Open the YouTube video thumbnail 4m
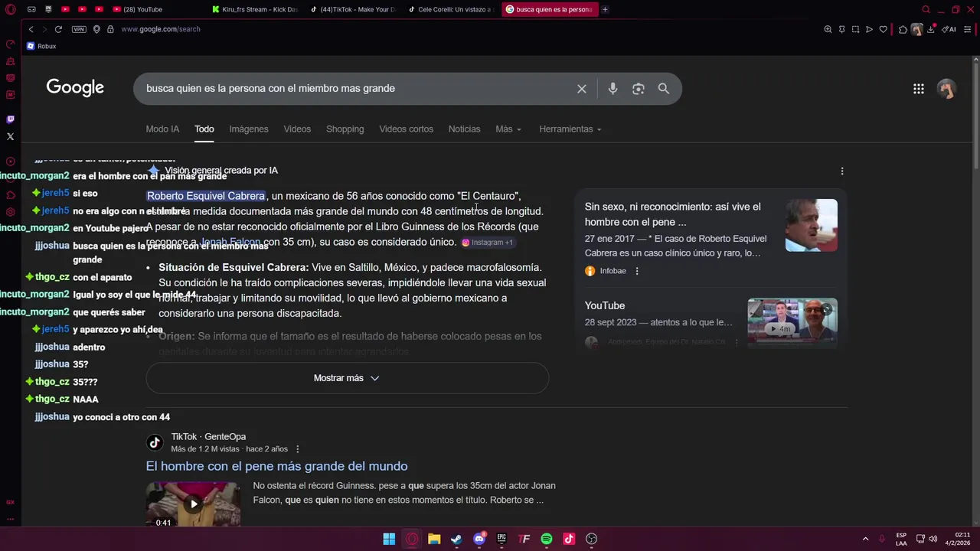 pyautogui.click(x=792, y=322)
